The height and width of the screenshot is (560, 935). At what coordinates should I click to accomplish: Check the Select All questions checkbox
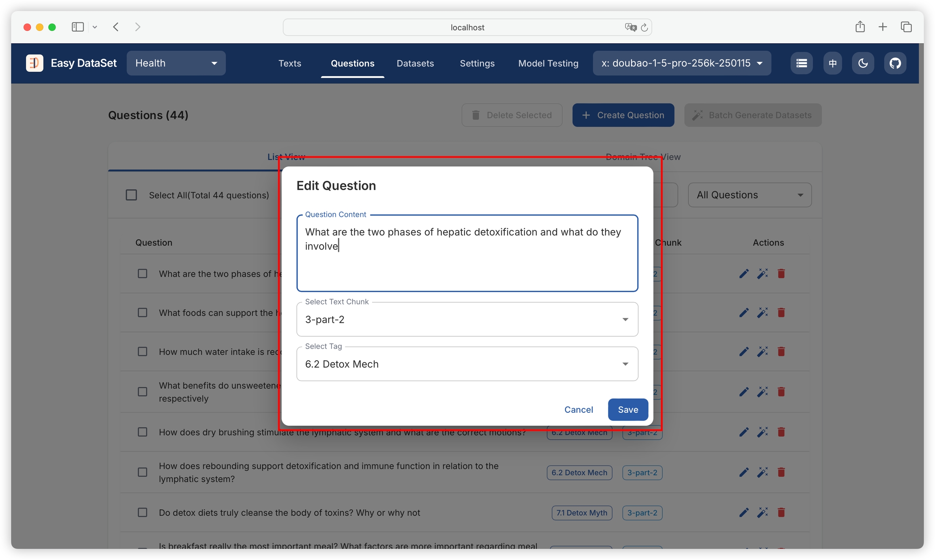(131, 195)
